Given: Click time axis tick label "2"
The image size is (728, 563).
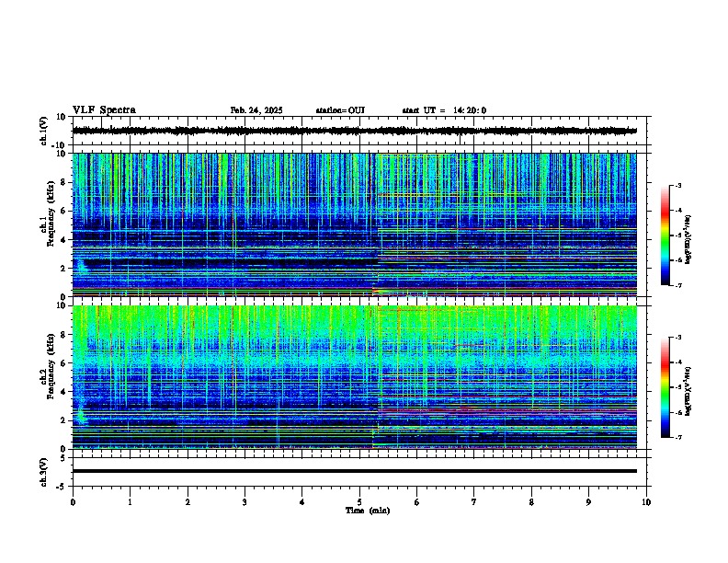Looking at the screenshot, I should [x=188, y=501].
